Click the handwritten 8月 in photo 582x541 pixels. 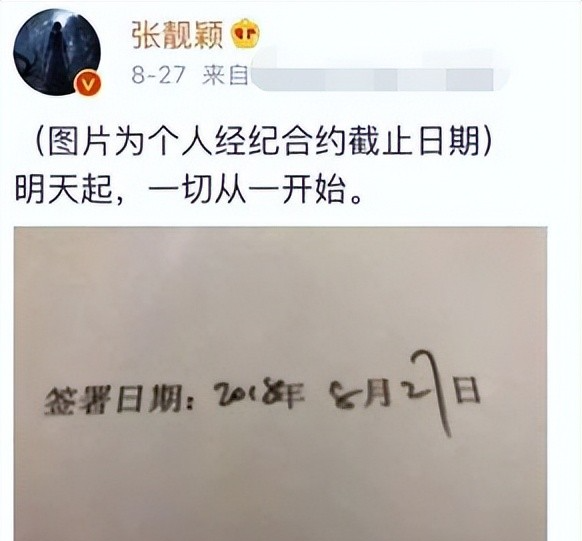pyautogui.click(x=360, y=395)
